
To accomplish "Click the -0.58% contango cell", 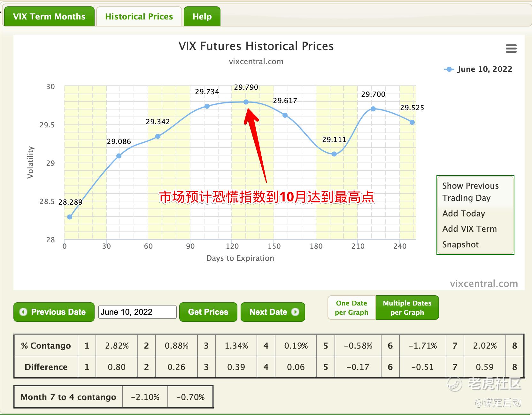I will point(358,346).
